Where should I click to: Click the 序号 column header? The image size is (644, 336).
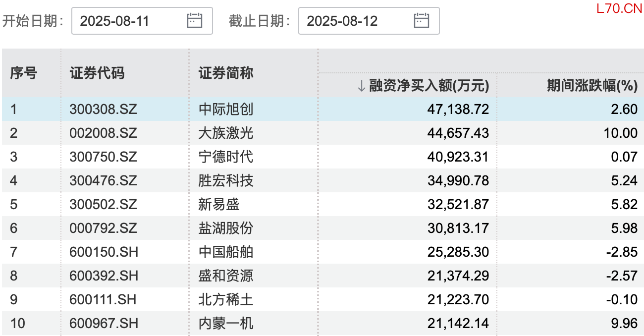(x=23, y=73)
